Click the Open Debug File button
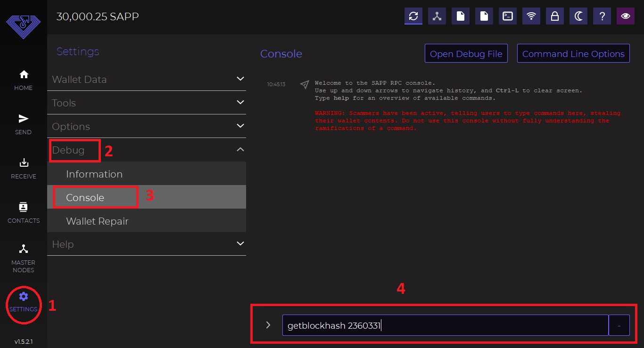Viewport: 644px width, 348px height. tap(466, 54)
